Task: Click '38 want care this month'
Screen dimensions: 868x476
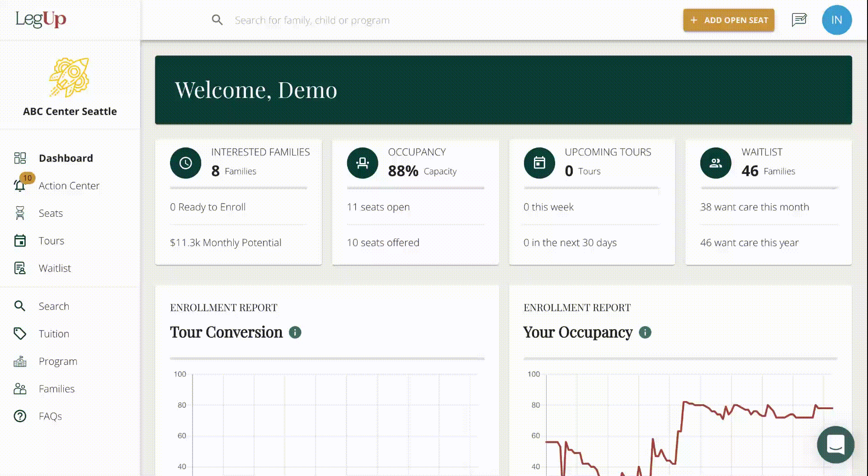Action: point(755,207)
